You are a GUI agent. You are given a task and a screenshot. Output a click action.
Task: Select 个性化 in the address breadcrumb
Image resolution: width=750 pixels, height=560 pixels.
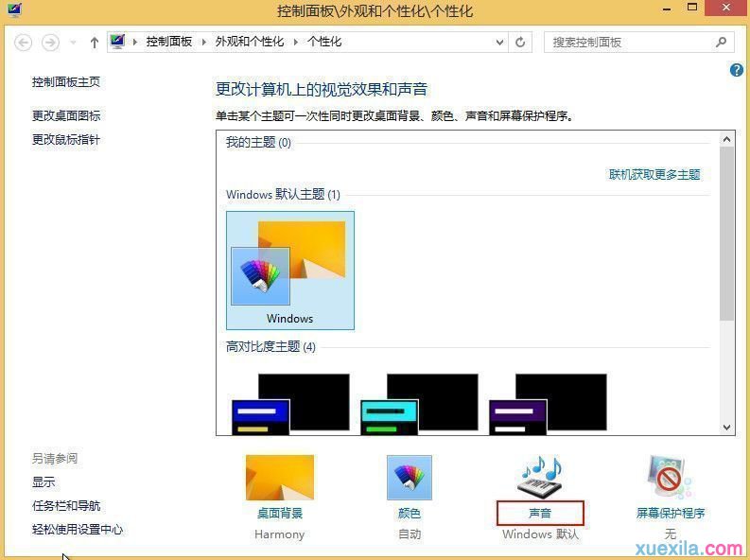pos(324,42)
